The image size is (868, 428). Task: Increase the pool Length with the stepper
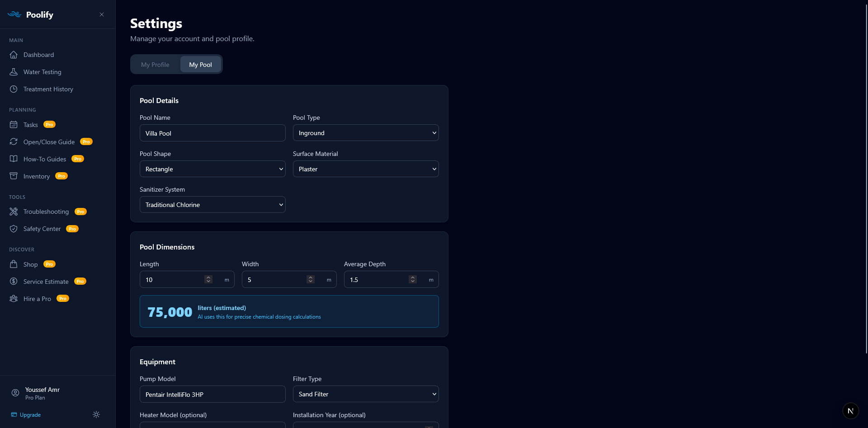pyautogui.click(x=208, y=277)
